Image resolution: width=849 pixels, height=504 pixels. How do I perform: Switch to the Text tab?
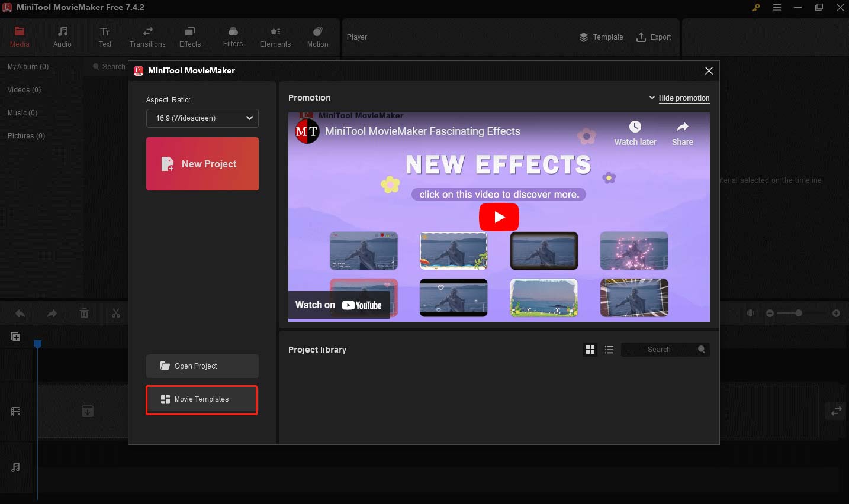(105, 37)
